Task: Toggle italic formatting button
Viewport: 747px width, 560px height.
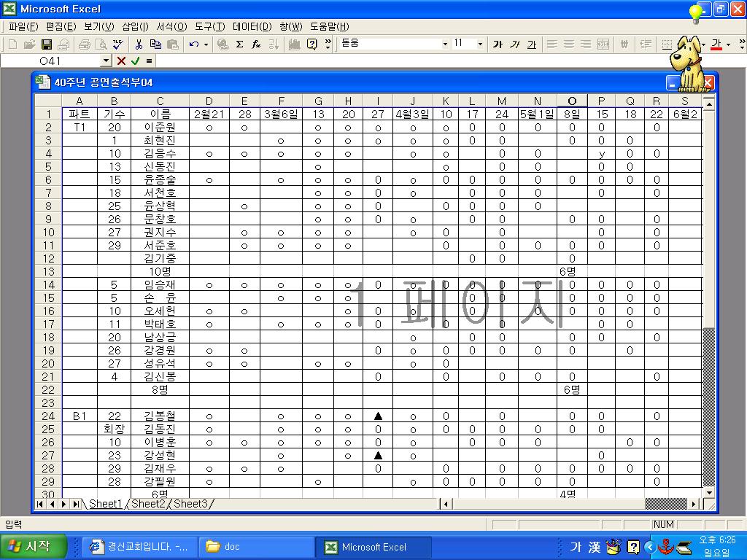Action: [x=514, y=44]
